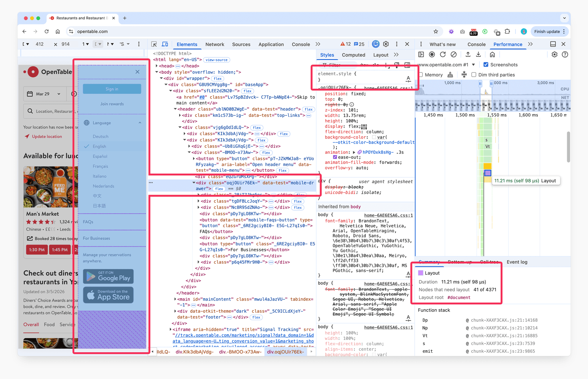The image size is (588, 379).
Task: Go to browser home page
Action: tap(58, 31)
